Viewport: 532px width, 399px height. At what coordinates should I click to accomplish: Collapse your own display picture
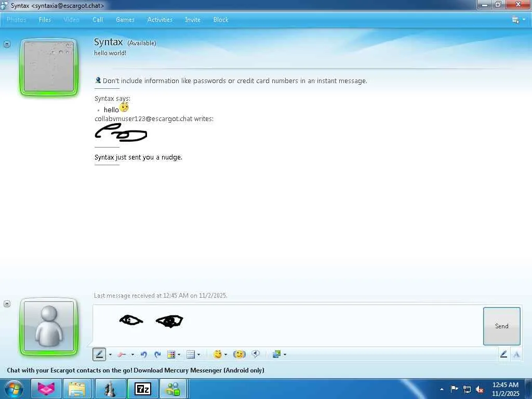pyautogui.click(x=7, y=303)
